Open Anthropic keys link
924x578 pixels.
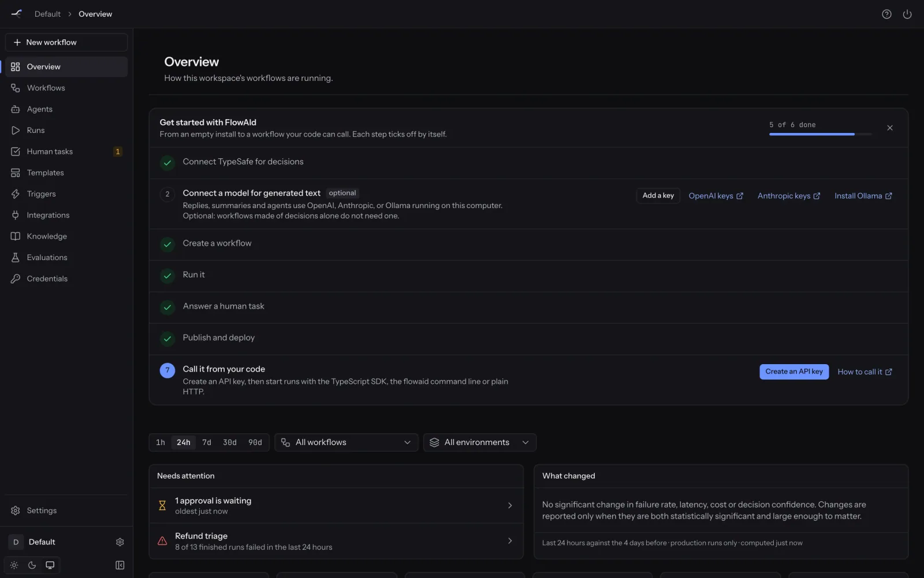tap(789, 196)
